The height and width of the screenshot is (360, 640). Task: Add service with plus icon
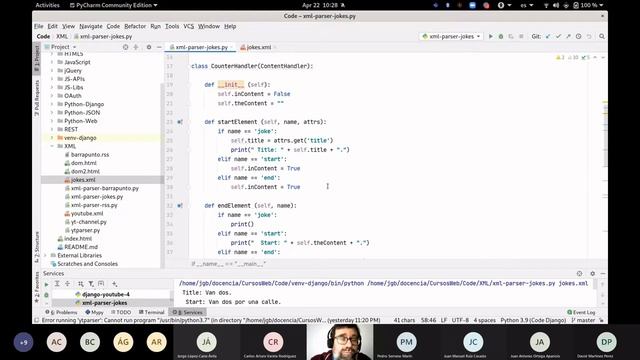pos(115,284)
